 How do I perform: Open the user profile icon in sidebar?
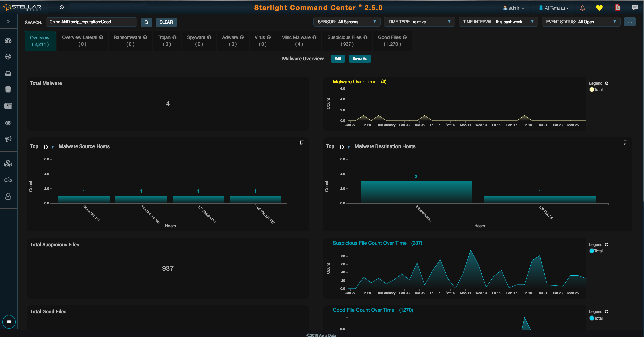[x=8, y=196]
